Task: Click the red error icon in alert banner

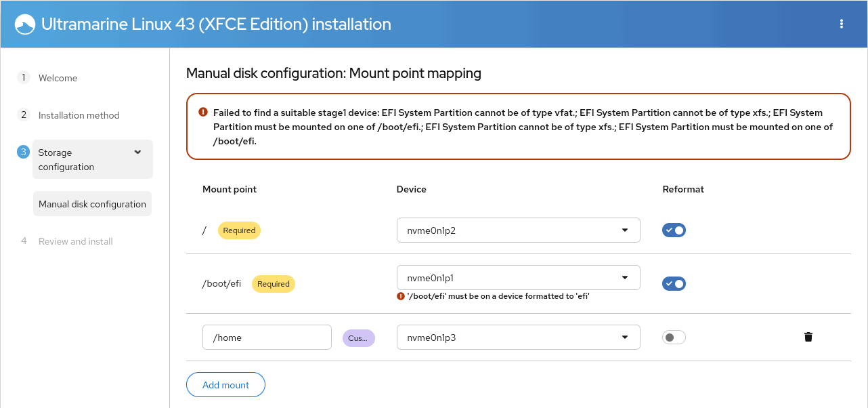Action: (203, 113)
